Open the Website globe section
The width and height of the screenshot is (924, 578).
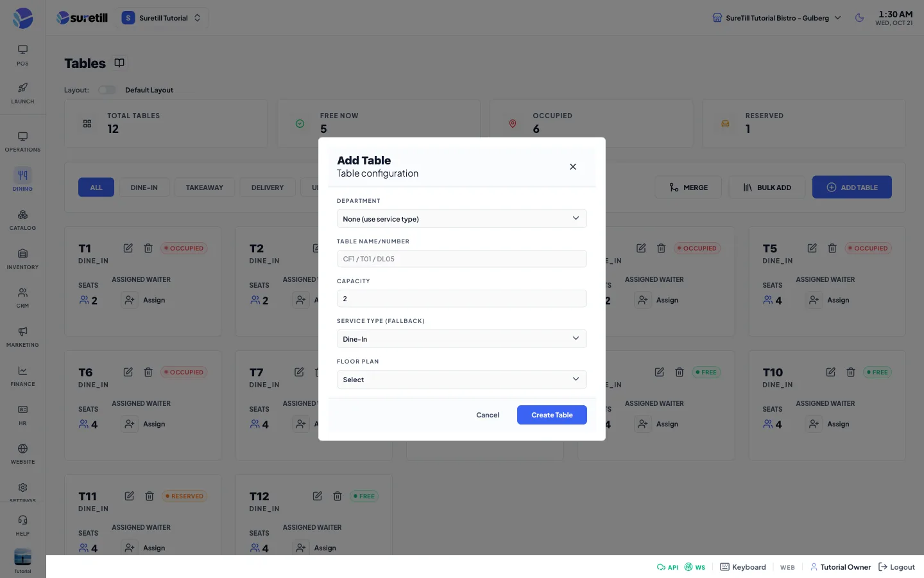point(22,454)
